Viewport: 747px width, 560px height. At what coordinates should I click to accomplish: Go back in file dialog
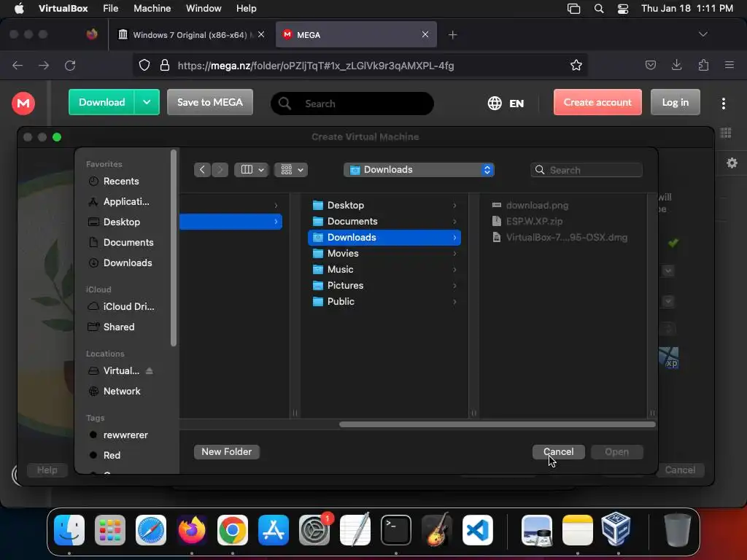click(x=202, y=169)
